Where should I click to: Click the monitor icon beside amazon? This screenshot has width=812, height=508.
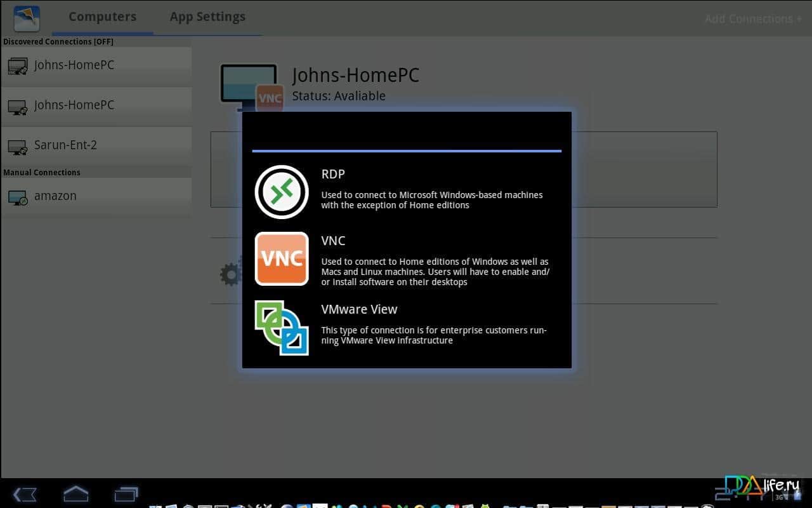[x=18, y=198]
